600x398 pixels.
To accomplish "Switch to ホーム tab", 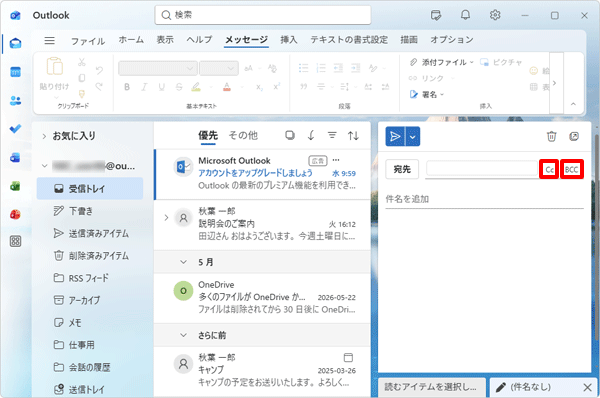I will (131, 40).
